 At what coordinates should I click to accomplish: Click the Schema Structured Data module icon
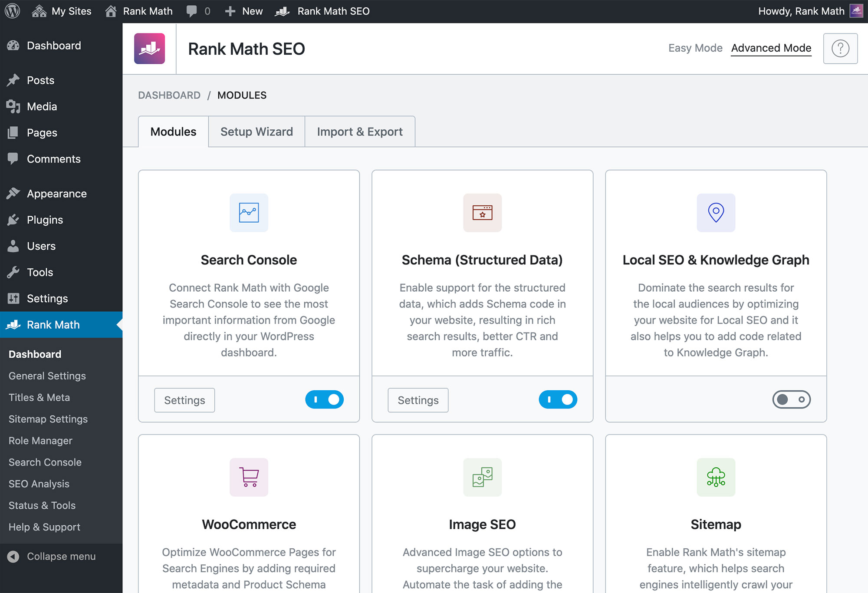click(482, 212)
